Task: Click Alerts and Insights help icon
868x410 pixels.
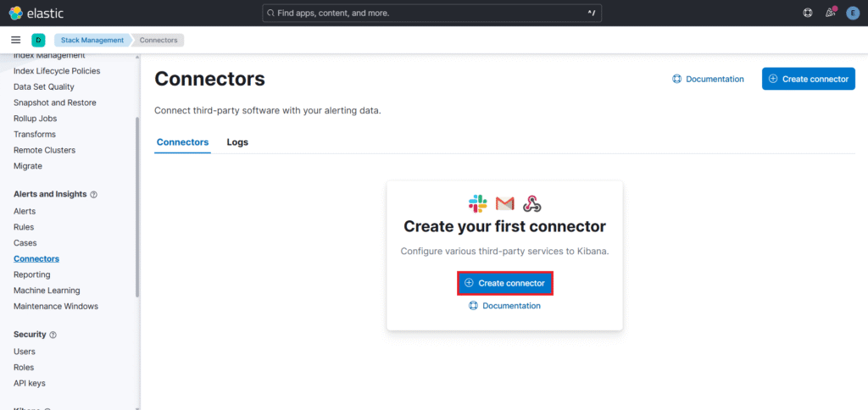Action: pos(93,194)
